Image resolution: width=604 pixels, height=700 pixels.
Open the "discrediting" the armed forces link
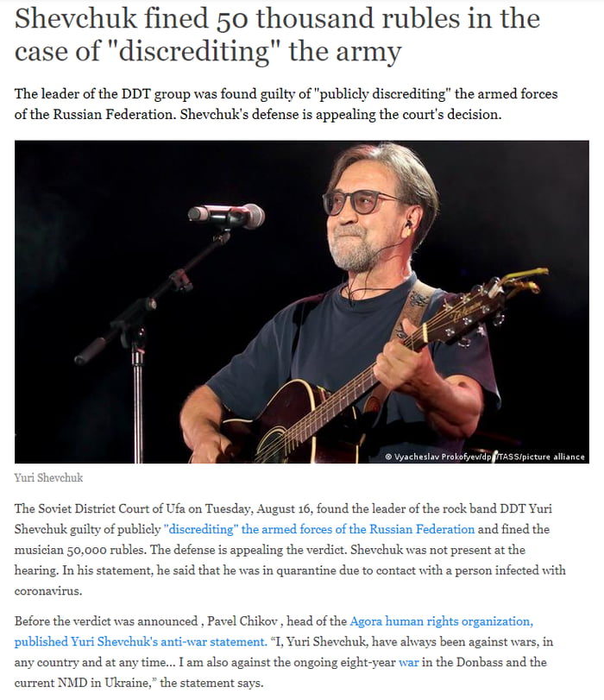319,529
